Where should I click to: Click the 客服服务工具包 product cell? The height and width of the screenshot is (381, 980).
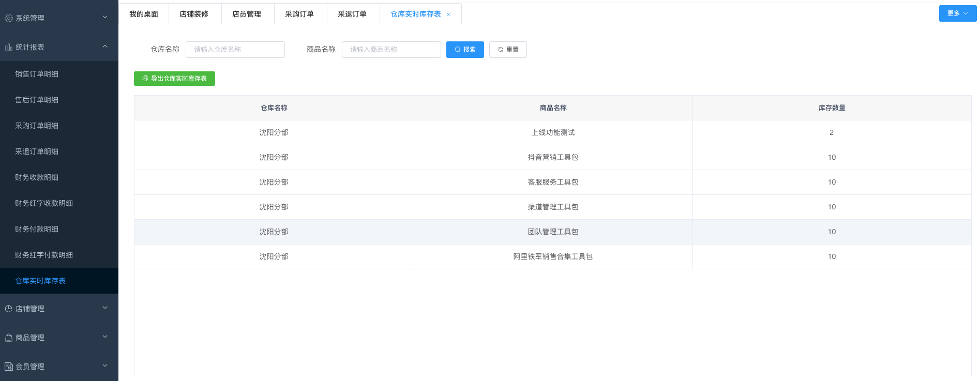tap(553, 182)
